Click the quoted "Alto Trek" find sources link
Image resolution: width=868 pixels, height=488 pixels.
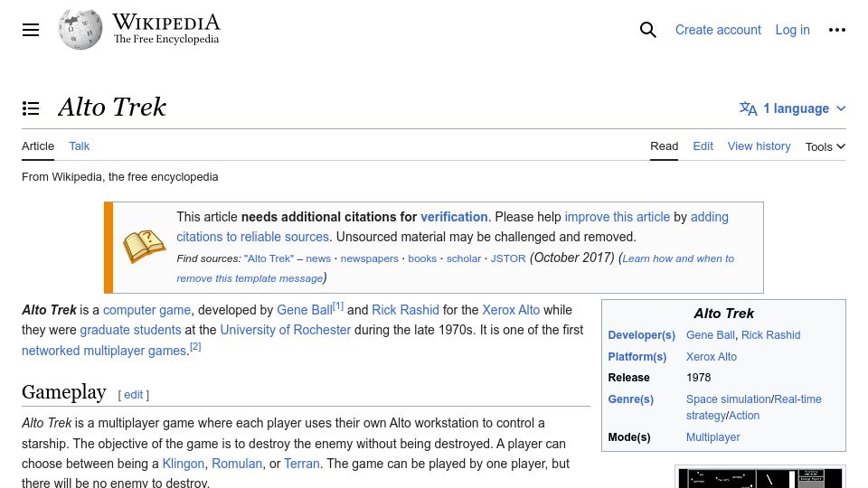[269, 258]
